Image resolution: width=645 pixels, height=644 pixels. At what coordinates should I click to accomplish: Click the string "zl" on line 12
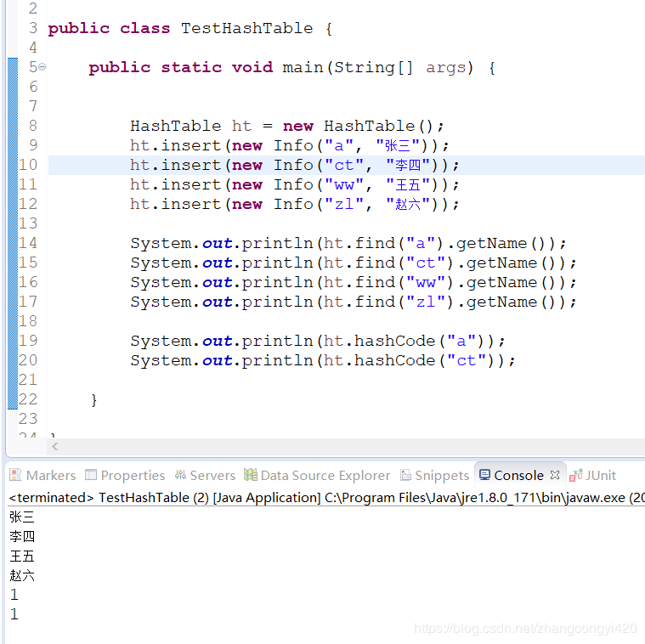point(344,204)
